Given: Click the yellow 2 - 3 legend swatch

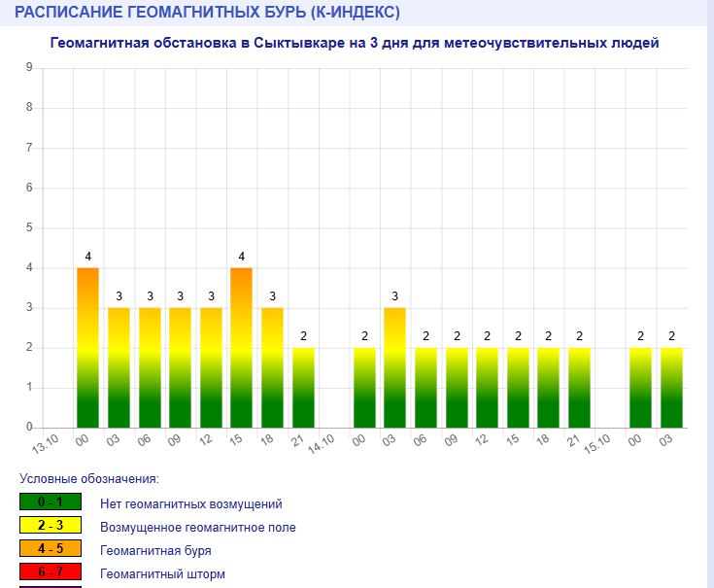Looking at the screenshot, I should tap(48, 527).
